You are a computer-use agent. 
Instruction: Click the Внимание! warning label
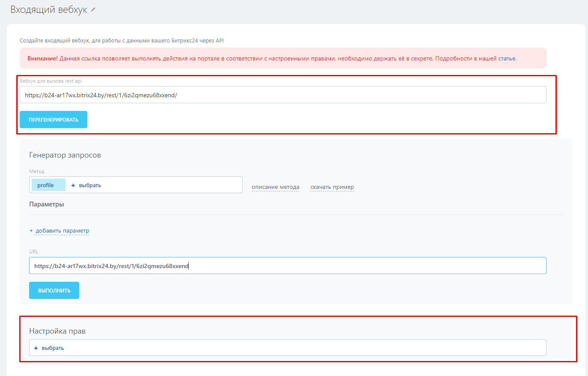(42, 58)
